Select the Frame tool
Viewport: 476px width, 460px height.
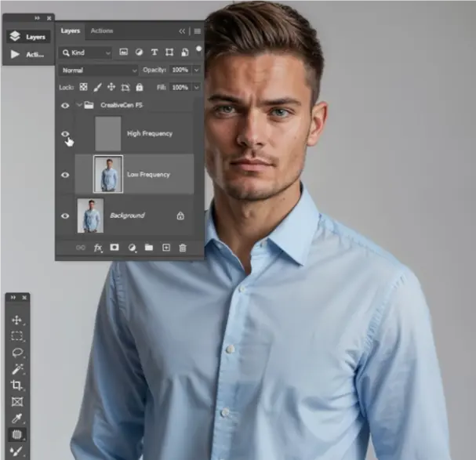tap(17, 402)
